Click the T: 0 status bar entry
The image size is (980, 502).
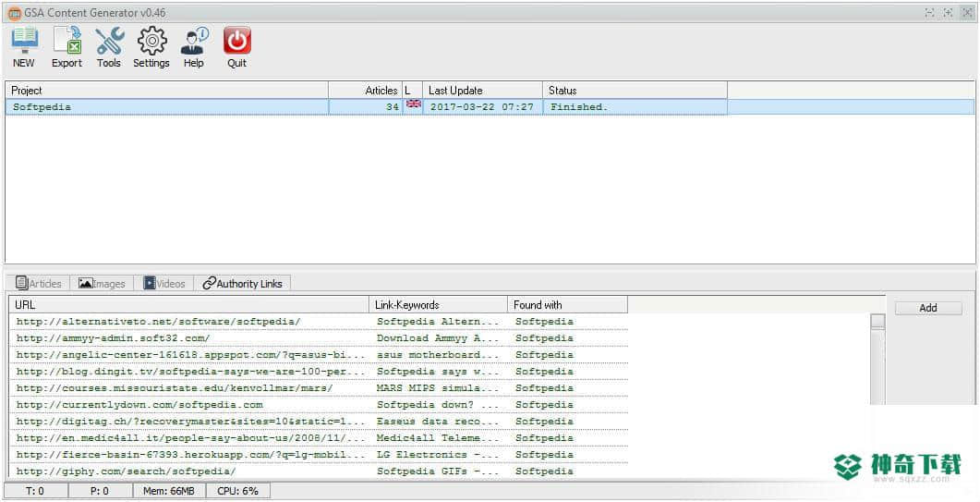pos(35,491)
